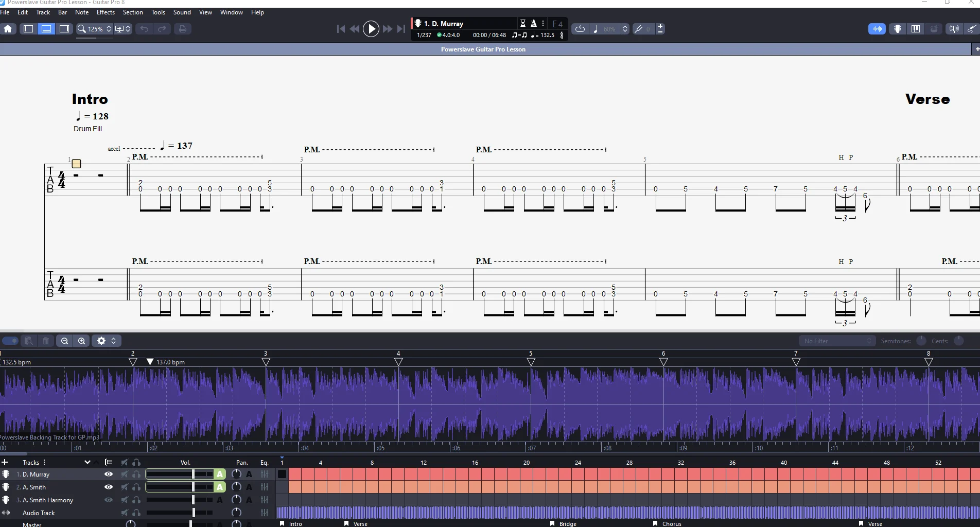Image resolution: width=980 pixels, height=527 pixels.
Task: Open the display mode selector
Action: click(x=122, y=29)
